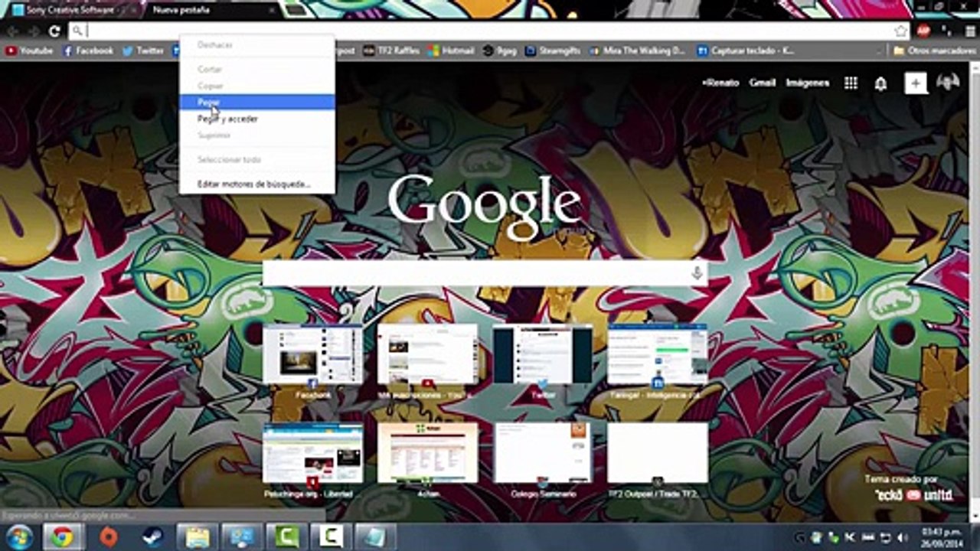Open Google notifications bell
The image size is (980, 551).
click(880, 83)
